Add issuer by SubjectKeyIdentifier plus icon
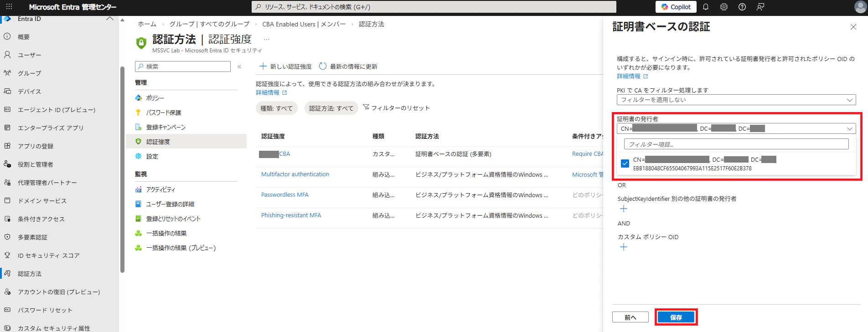Viewport: 868px width, 332px height. click(x=624, y=209)
